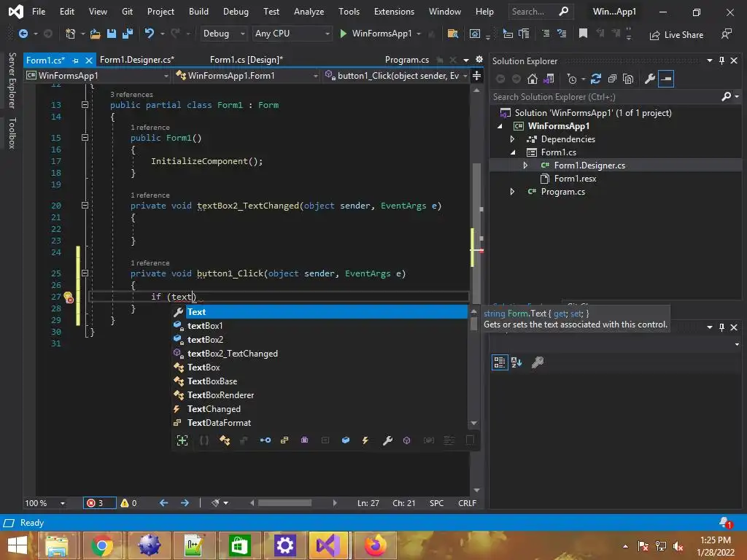Viewport: 747px width, 560px height.
Task: Toggle the events lightning filter in IntelliSense
Action: [365, 440]
